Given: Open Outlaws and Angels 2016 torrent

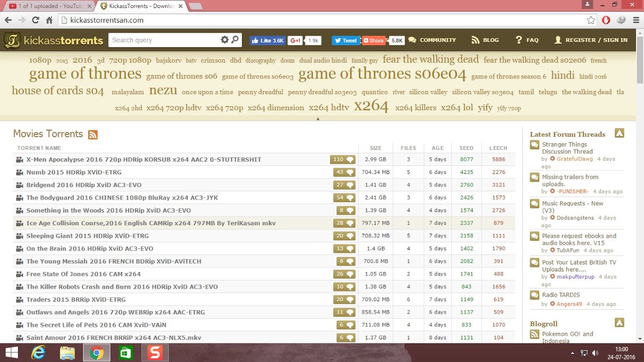Looking at the screenshot, I should [116, 312].
